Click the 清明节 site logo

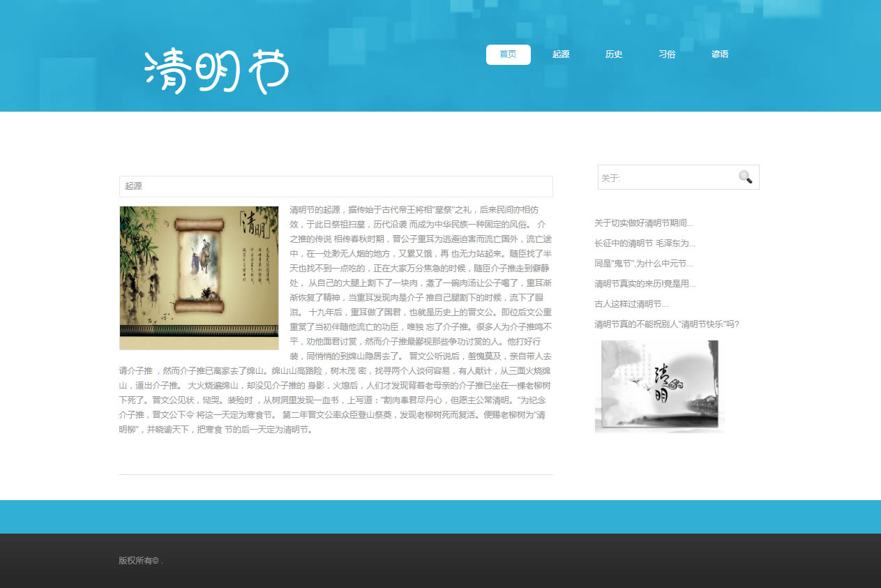(x=217, y=70)
